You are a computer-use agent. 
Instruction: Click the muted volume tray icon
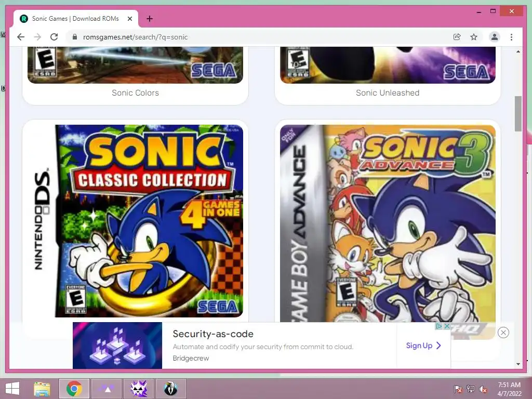click(x=483, y=389)
